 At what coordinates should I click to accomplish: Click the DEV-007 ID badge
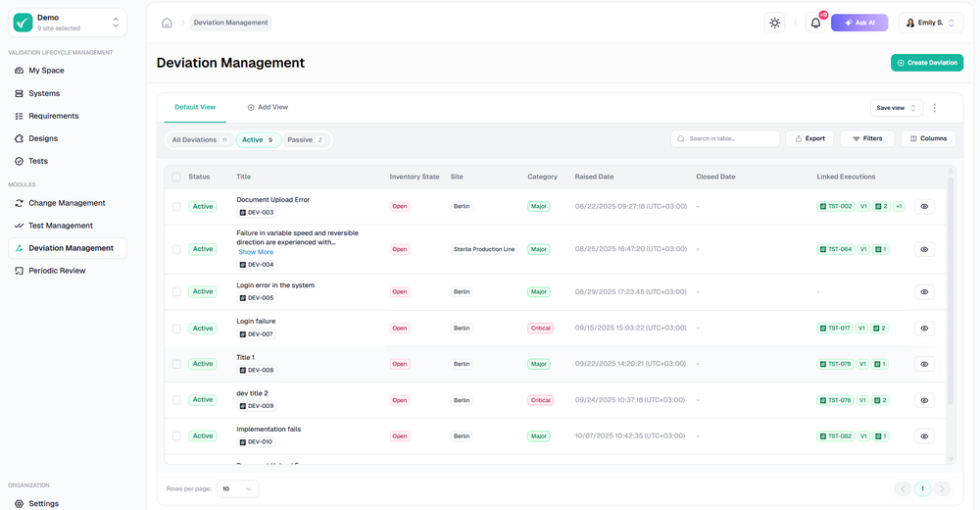pos(256,334)
